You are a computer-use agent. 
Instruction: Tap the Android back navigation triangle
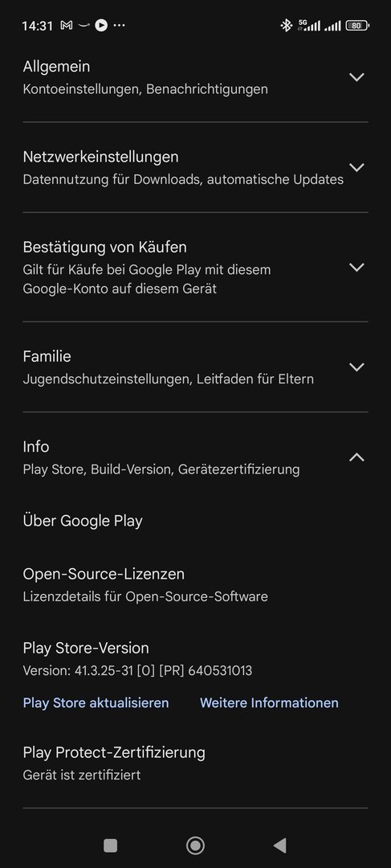[x=280, y=845]
